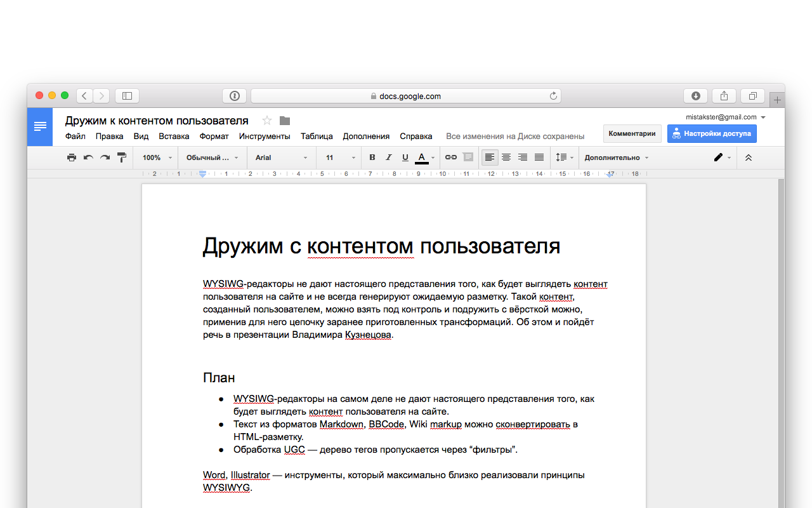Click the 1Password extension icon

[234, 96]
